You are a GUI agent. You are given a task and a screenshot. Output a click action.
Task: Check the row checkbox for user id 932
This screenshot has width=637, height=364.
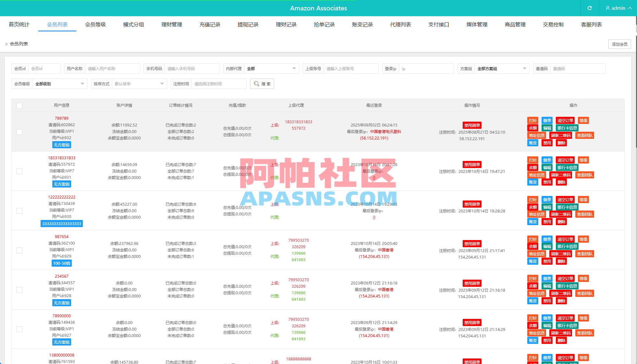[19, 132]
